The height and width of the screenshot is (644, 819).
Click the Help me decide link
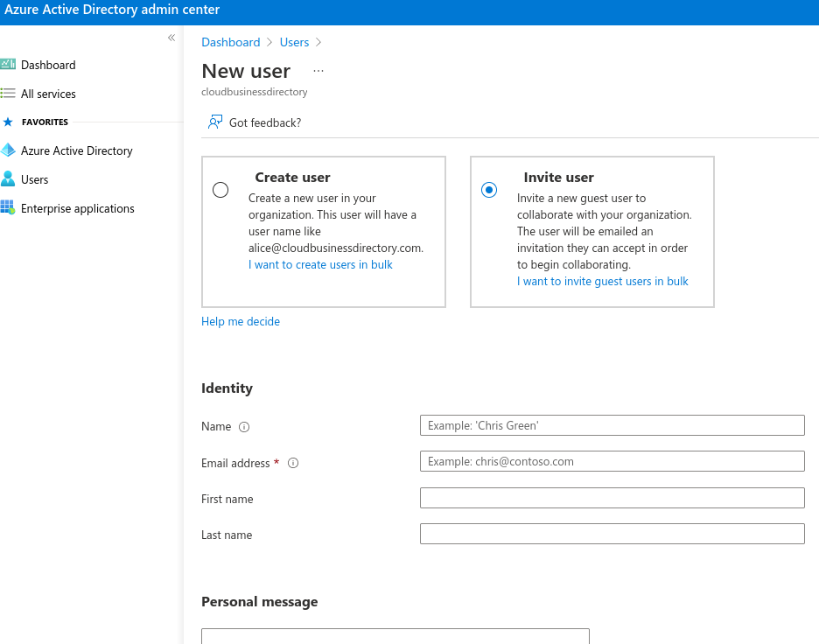tap(241, 322)
